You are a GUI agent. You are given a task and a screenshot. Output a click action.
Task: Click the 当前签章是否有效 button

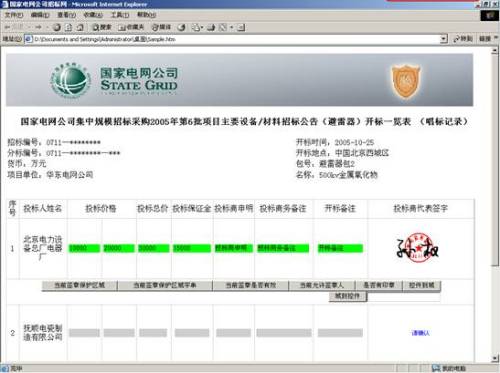coord(251,286)
